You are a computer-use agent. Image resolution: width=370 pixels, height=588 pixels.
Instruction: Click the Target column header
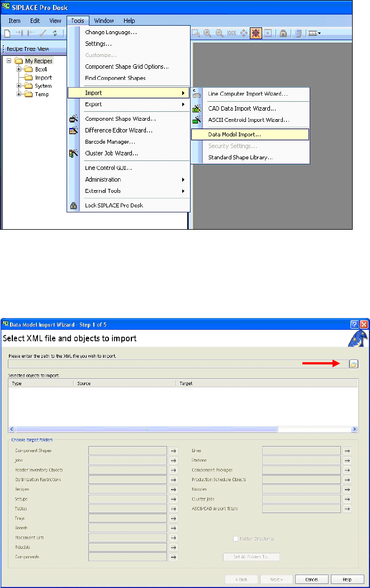point(267,383)
